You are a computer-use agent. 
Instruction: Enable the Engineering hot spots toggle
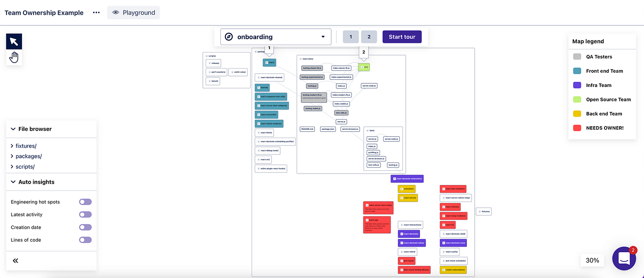tap(85, 202)
